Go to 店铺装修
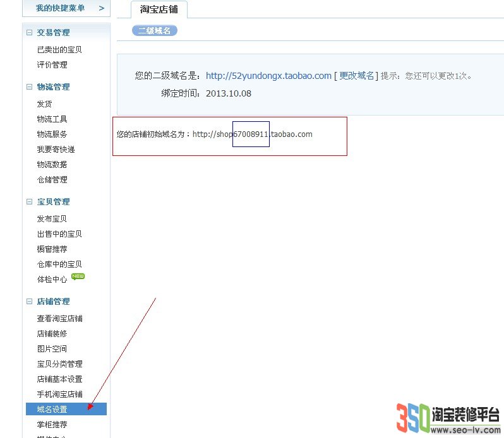 [52, 334]
